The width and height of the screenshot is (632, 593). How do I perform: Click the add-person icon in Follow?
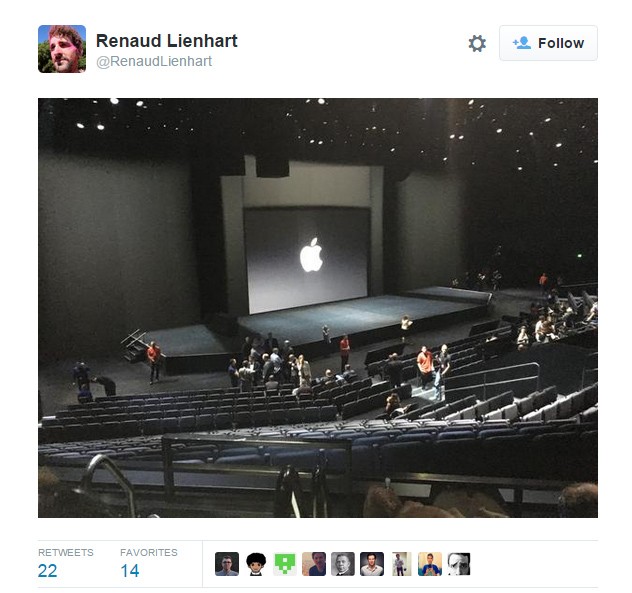522,43
